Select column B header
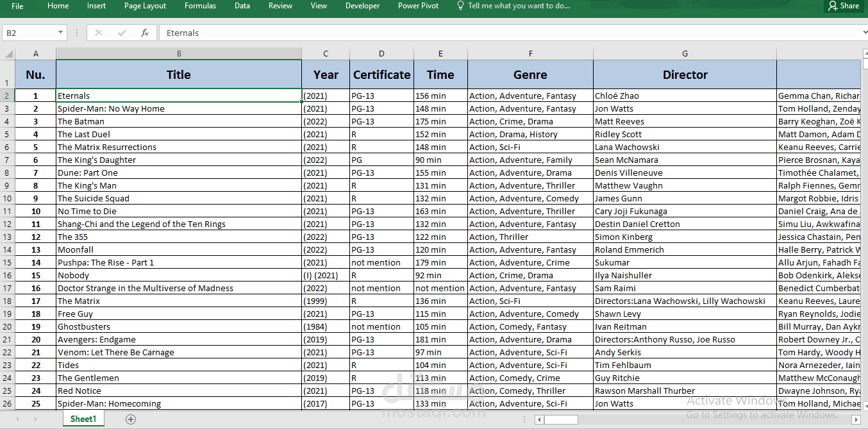 pyautogui.click(x=179, y=54)
